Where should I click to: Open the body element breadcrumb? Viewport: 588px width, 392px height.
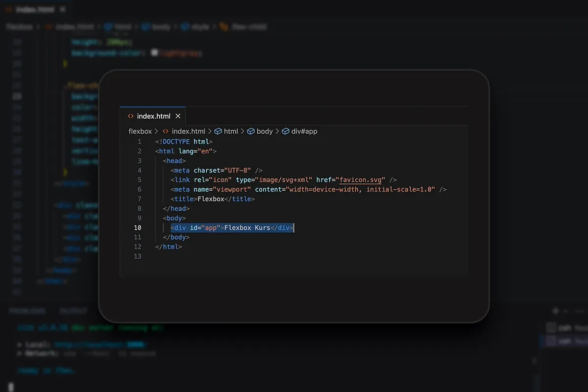click(x=265, y=131)
